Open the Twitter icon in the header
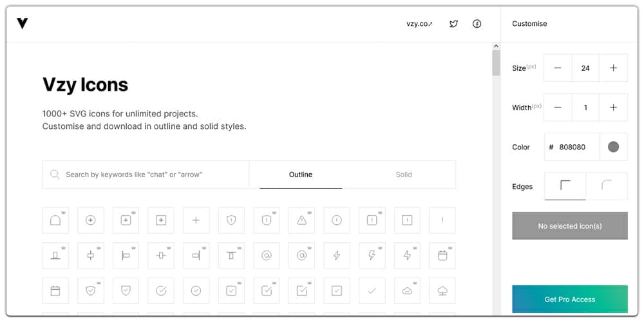The height and width of the screenshot is (322, 644). click(x=453, y=24)
